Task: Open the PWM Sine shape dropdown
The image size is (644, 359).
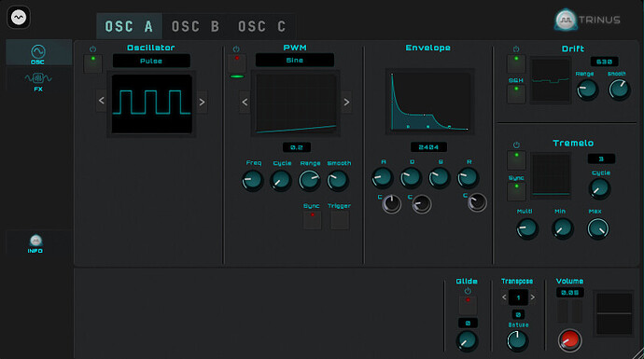Action: tap(295, 60)
